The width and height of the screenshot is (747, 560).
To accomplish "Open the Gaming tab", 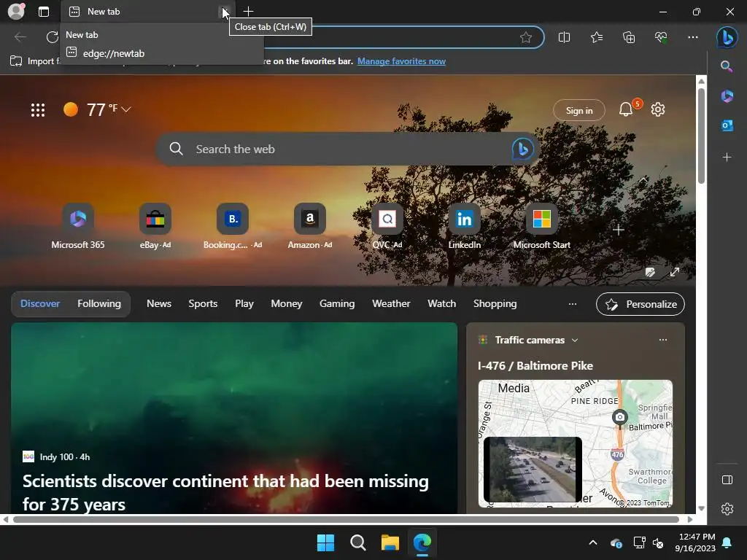I will coord(337,303).
